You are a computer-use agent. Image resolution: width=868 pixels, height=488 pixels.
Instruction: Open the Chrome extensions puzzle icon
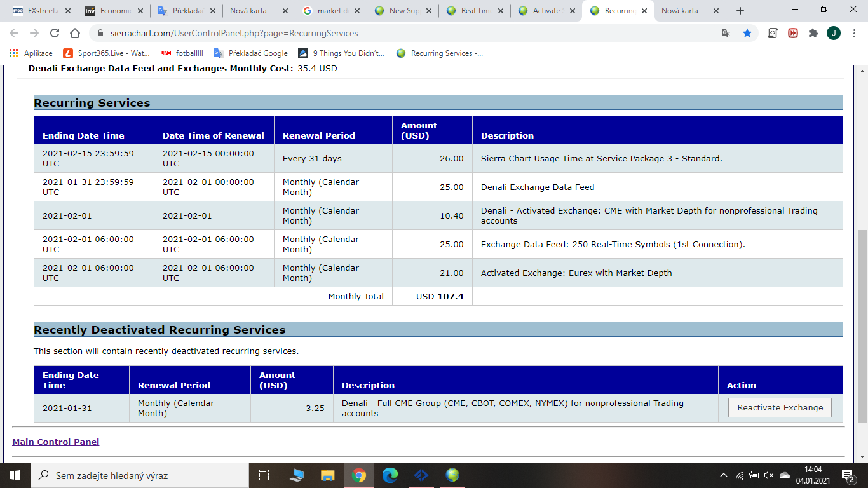pyautogui.click(x=813, y=33)
